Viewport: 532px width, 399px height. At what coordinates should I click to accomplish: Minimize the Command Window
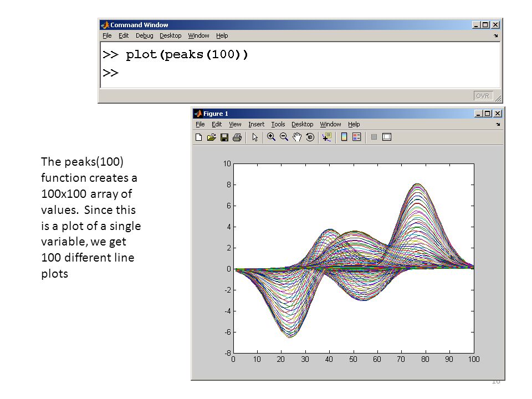point(476,25)
